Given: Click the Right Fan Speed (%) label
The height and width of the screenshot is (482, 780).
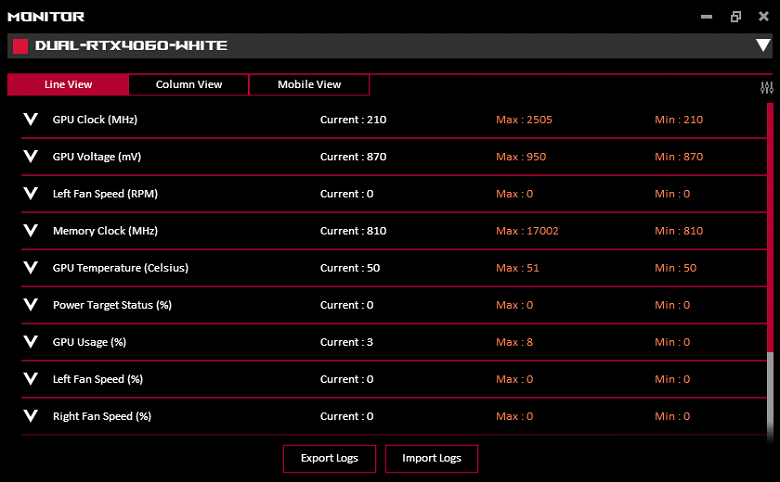Looking at the screenshot, I should pos(102,416).
